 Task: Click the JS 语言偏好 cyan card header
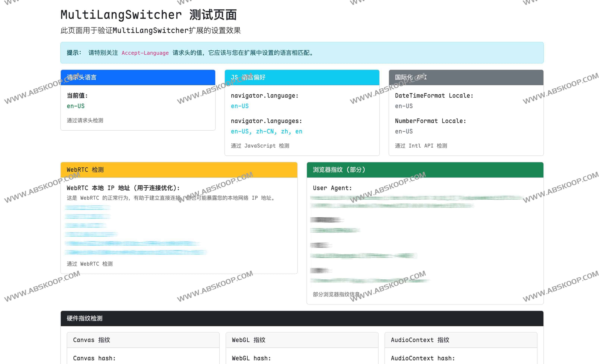302,77
